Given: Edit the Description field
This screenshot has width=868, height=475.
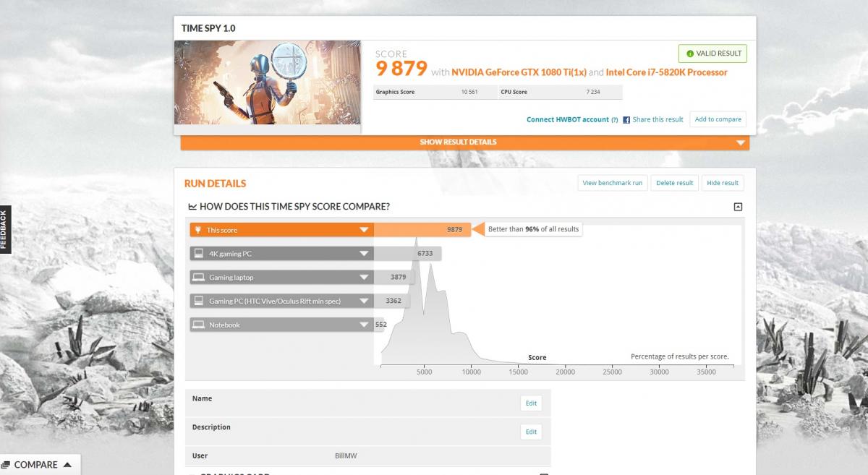Looking at the screenshot, I should click(x=531, y=432).
